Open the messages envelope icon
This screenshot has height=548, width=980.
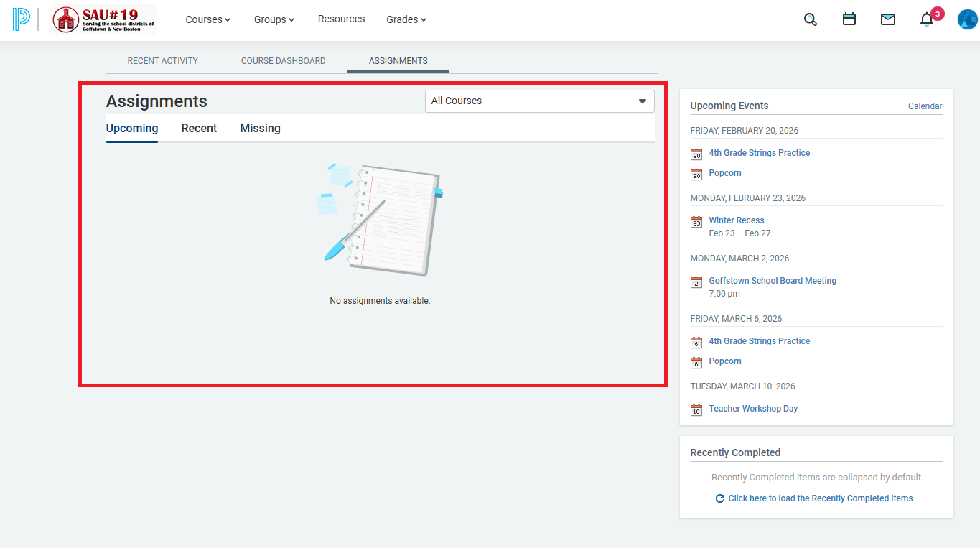887,19
